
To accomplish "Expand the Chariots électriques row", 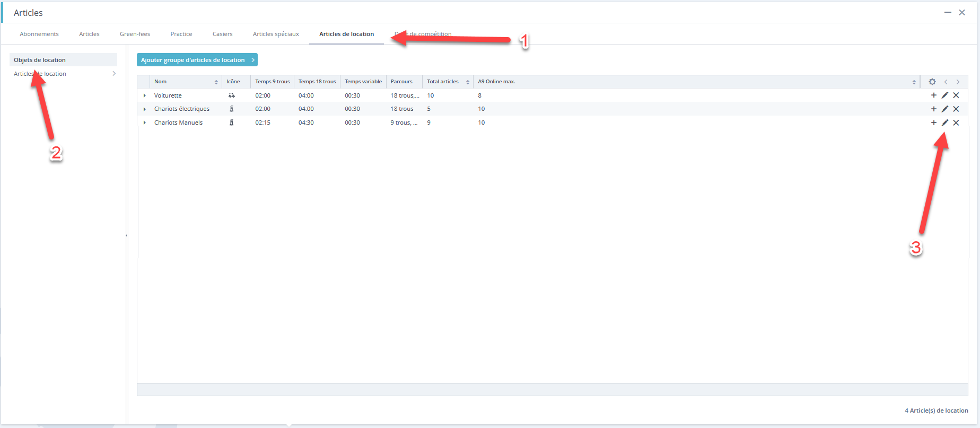I will pos(145,109).
